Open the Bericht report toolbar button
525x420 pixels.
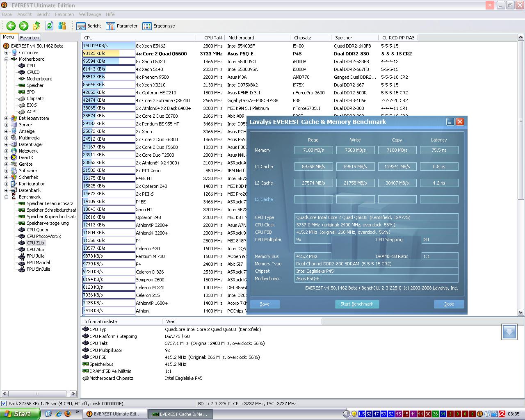[x=89, y=26]
